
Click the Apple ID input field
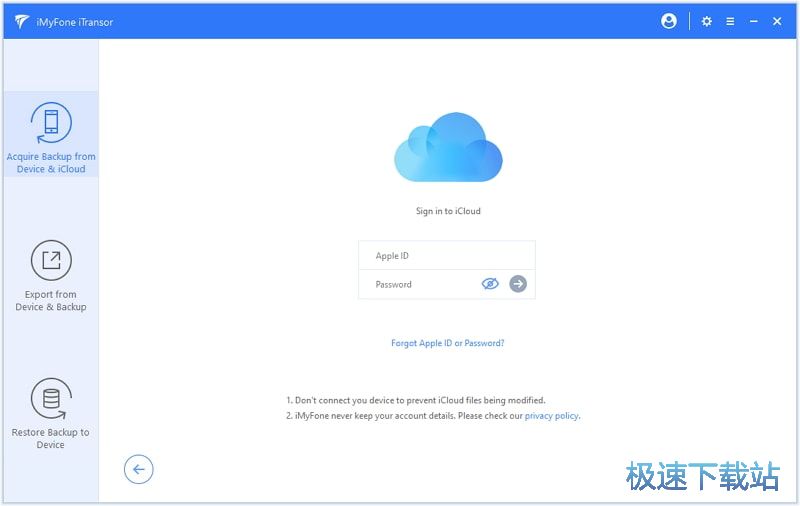click(447, 256)
